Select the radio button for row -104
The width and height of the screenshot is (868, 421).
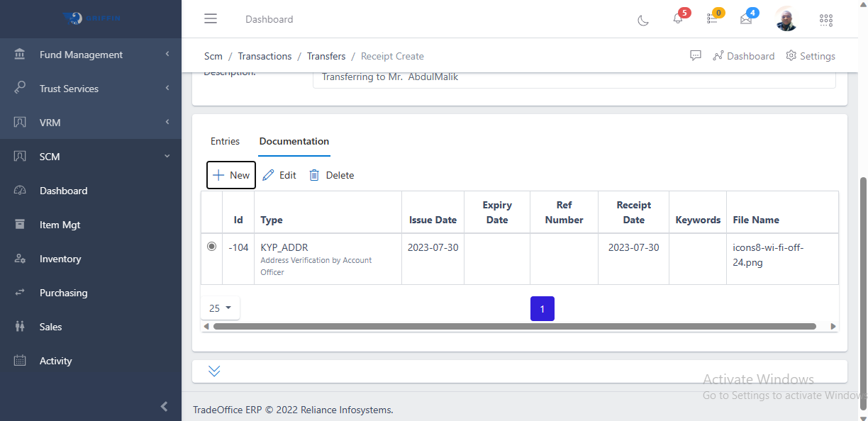(211, 247)
